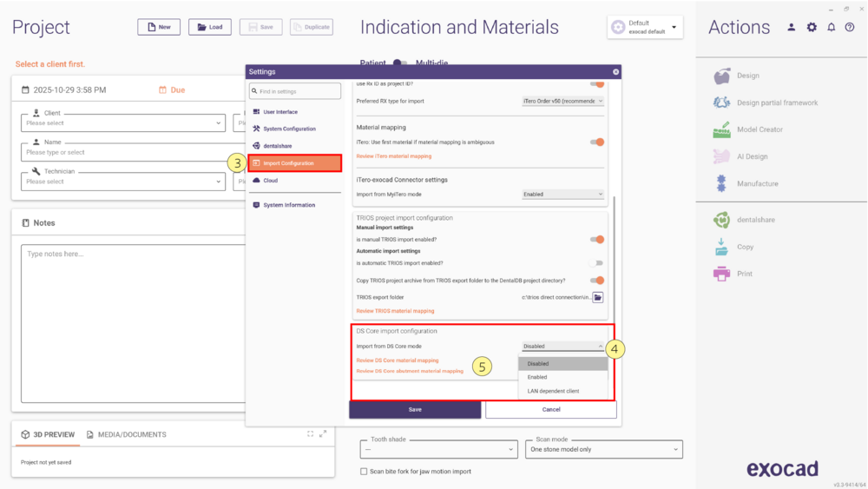Screen dimensions: 868x489
Task: Choose Enabled in DS Core mode list
Action: (563, 377)
